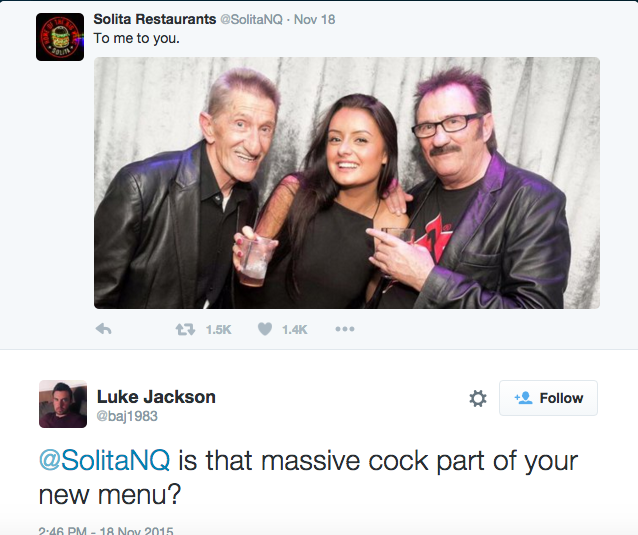Viewport: 638px width, 535px height.
Task: View the 1.4K likes count
Action: click(295, 330)
